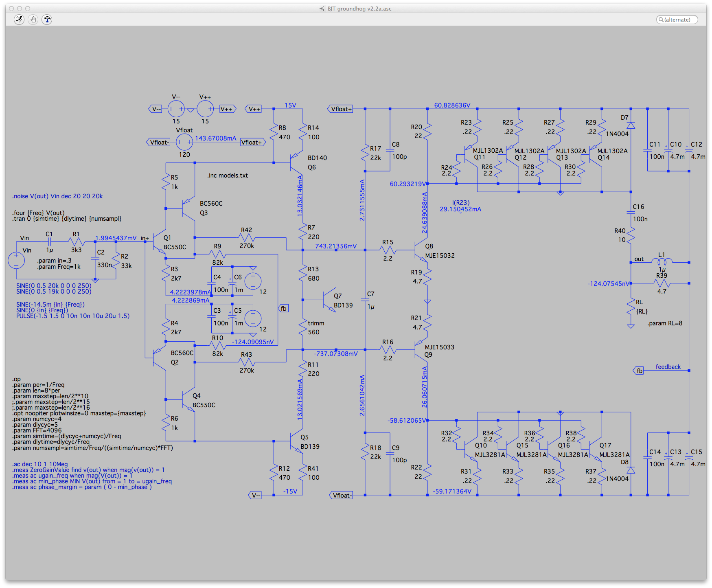The image size is (712, 588).
Task: Click the 743.21356mV node readout
Action: coord(336,246)
